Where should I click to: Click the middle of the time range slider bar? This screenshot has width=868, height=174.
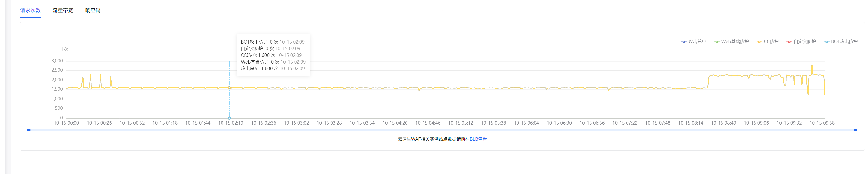(442, 130)
